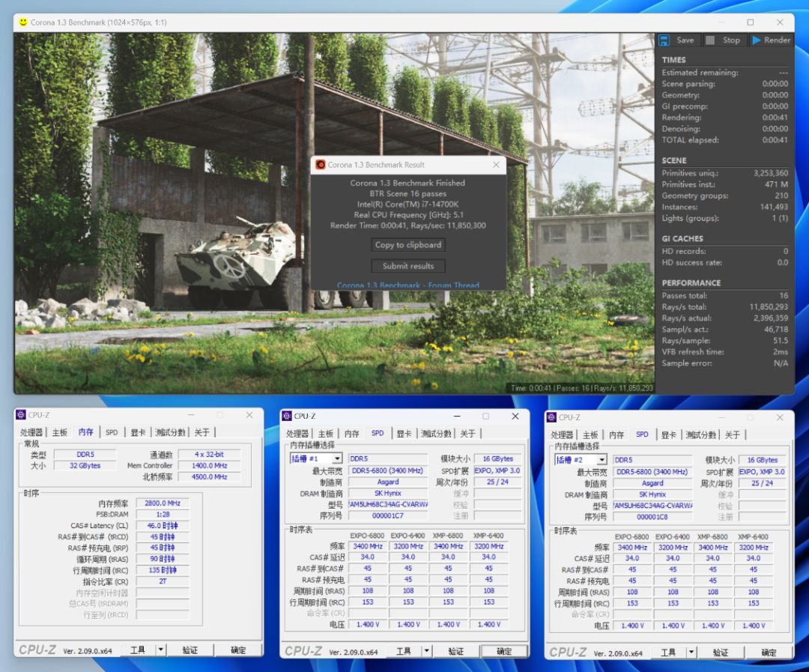
Task: Open 处理器 tab in middle CPU-Z
Action: pos(297,434)
